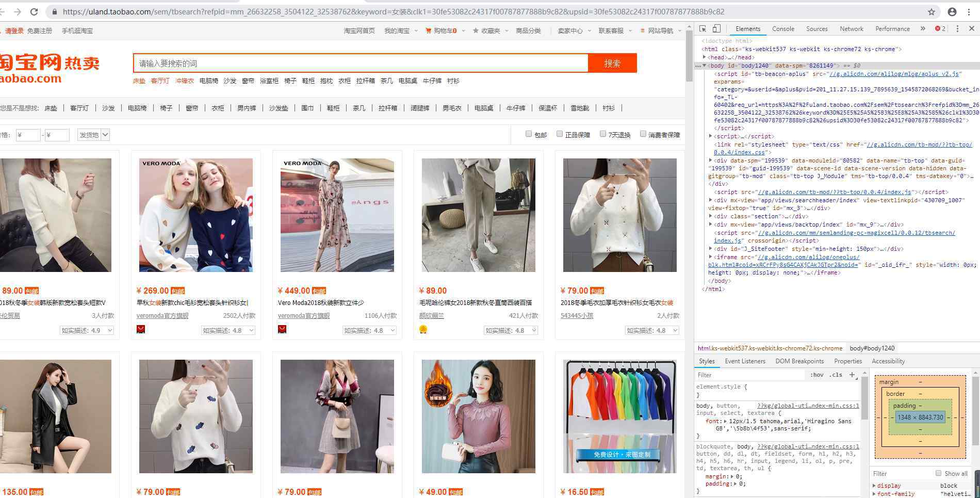Click the 男内裤 suggestion link
Screen dimensions: 980x498
point(247,108)
